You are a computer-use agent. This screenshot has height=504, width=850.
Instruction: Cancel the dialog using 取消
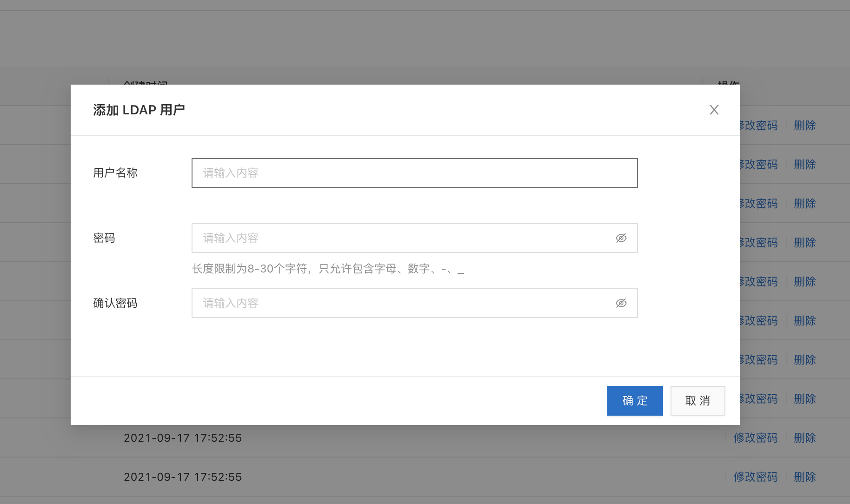pos(697,401)
